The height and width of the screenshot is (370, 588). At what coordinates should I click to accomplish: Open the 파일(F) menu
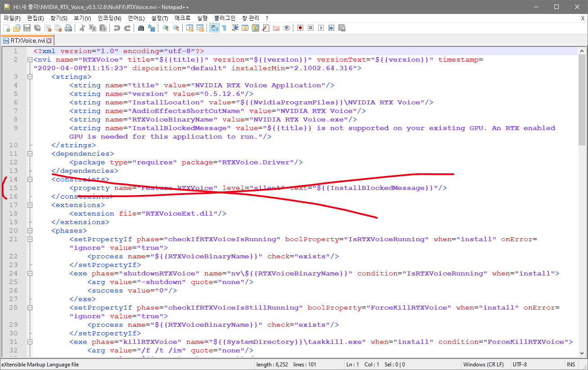click(12, 18)
